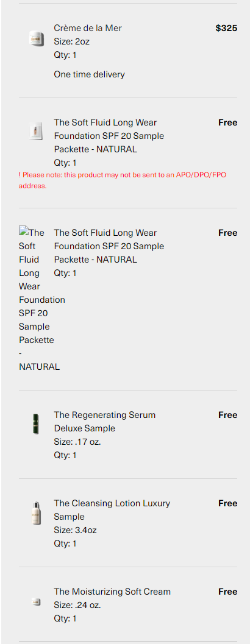250x644 pixels.
Task: Open The Moisturizing Soft Cream title
Action: click(x=112, y=592)
